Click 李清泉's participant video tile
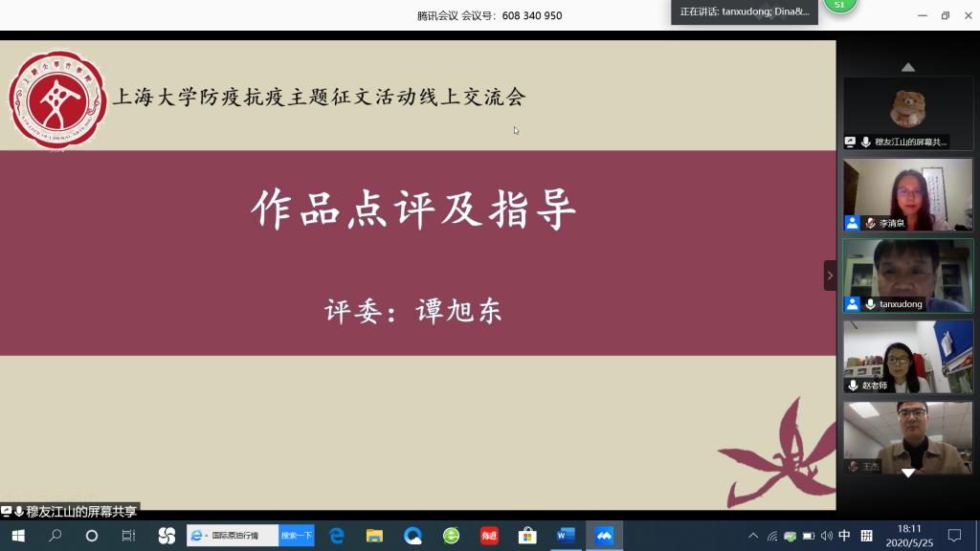The width and height of the screenshot is (980, 551). tap(907, 194)
